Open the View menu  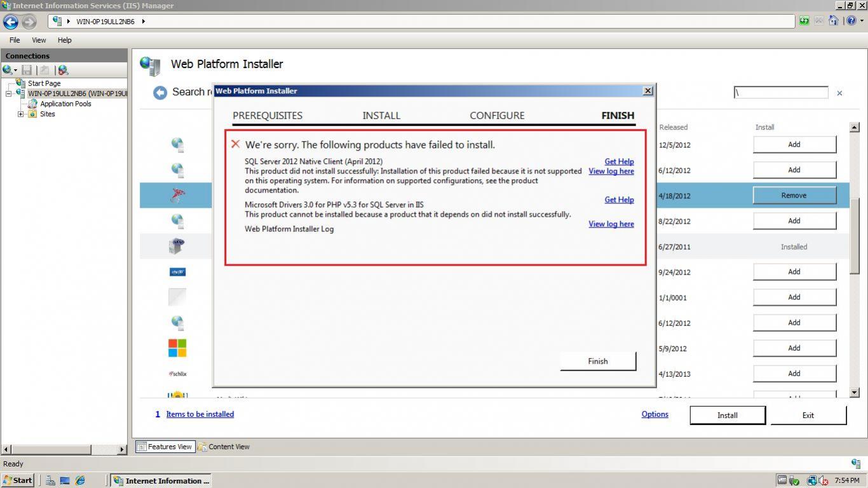(x=39, y=40)
